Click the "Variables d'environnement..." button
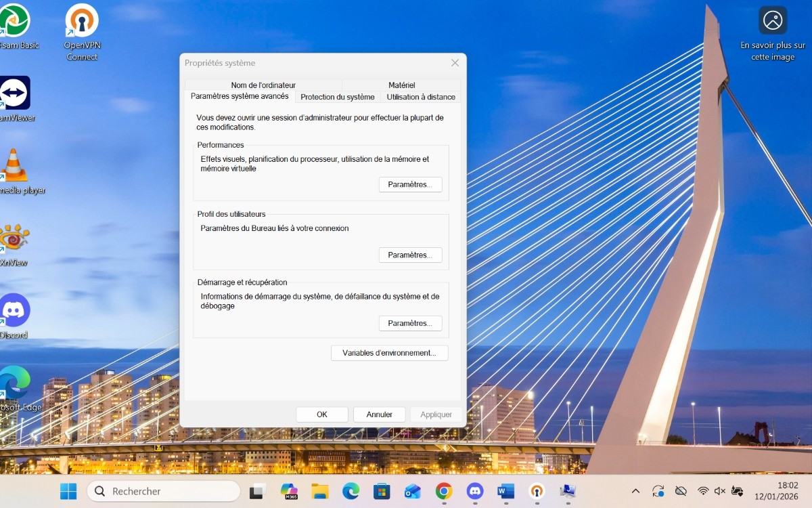This screenshot has width=812, height=508. click(x=389, y=353)
